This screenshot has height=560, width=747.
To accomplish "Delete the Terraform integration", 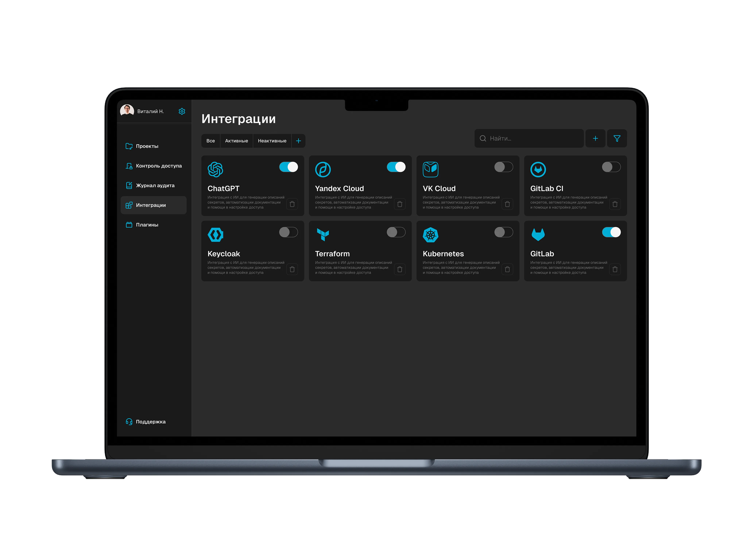I will 400,269.
